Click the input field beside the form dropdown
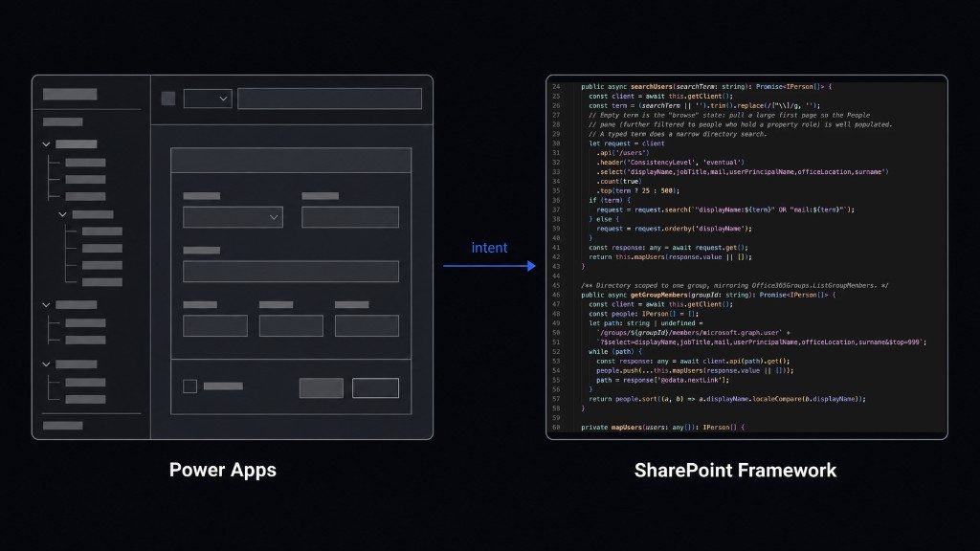 (x=350, y=217)
